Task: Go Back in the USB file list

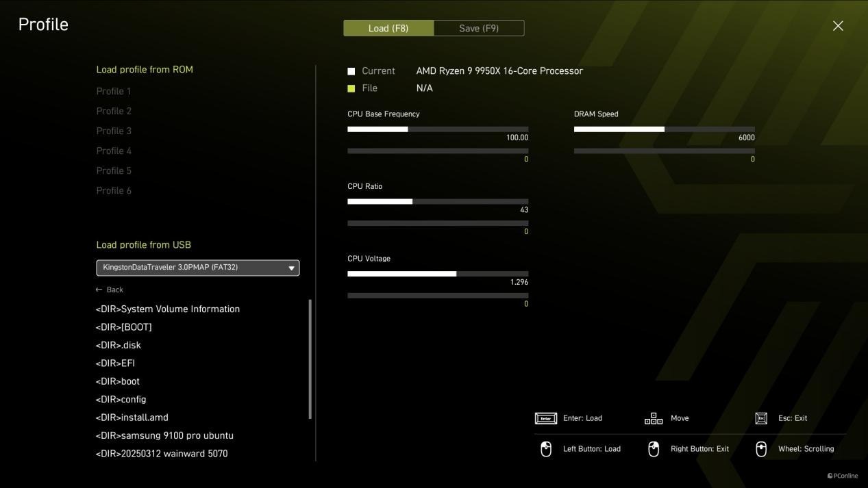Action: [x=110, y=290]
